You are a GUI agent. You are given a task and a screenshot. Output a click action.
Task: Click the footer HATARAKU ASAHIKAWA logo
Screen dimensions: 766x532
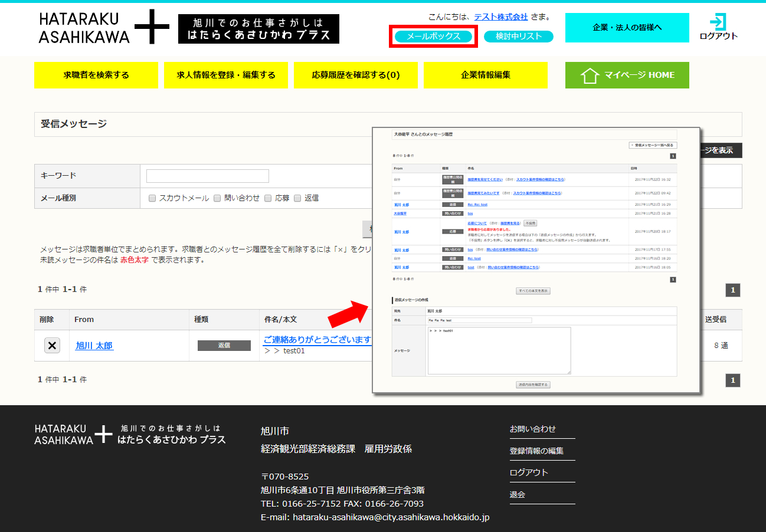[130, 434]
